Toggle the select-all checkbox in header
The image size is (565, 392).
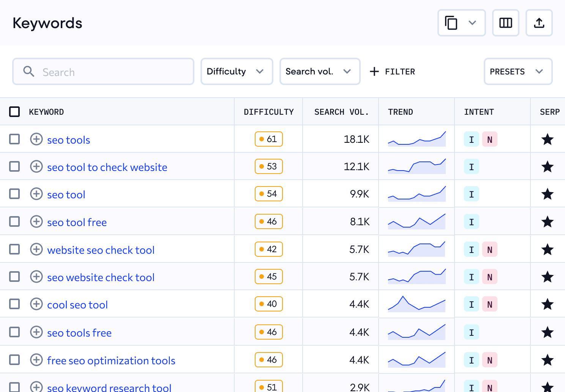pos(14,112)
